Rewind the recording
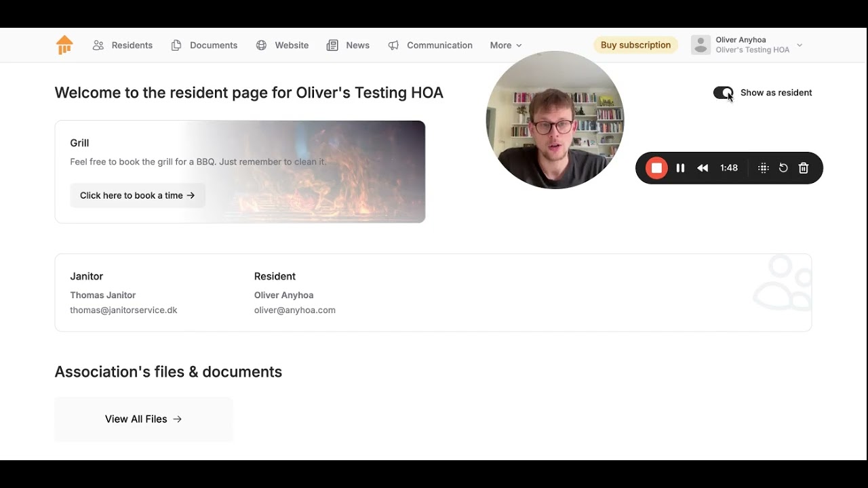 tap(703, 168)
